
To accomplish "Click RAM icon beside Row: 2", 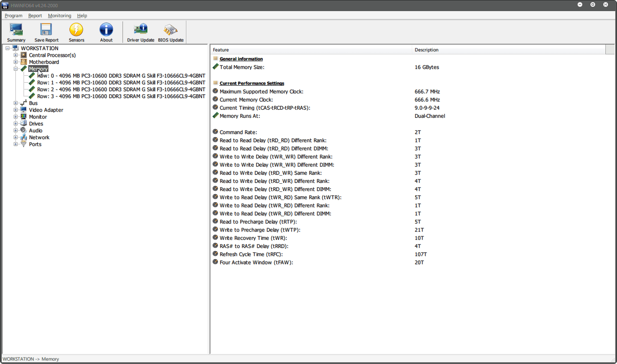I will pyautogui.click(x=32, y=90).
